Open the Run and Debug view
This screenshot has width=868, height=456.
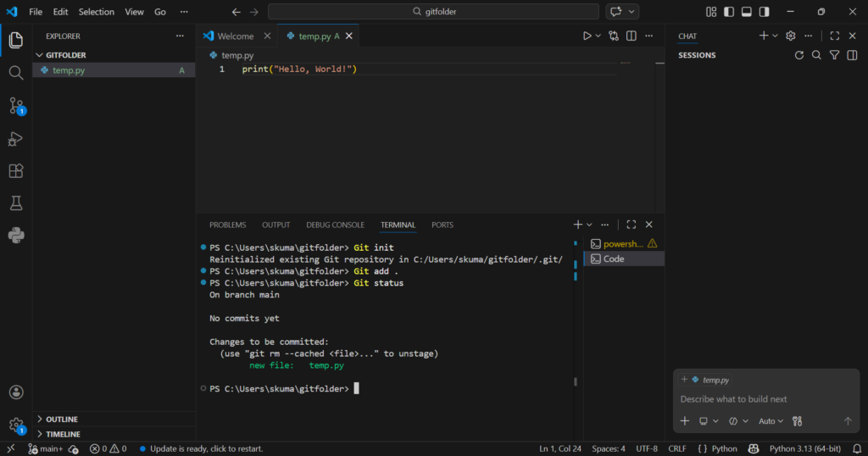click(15, 138)
